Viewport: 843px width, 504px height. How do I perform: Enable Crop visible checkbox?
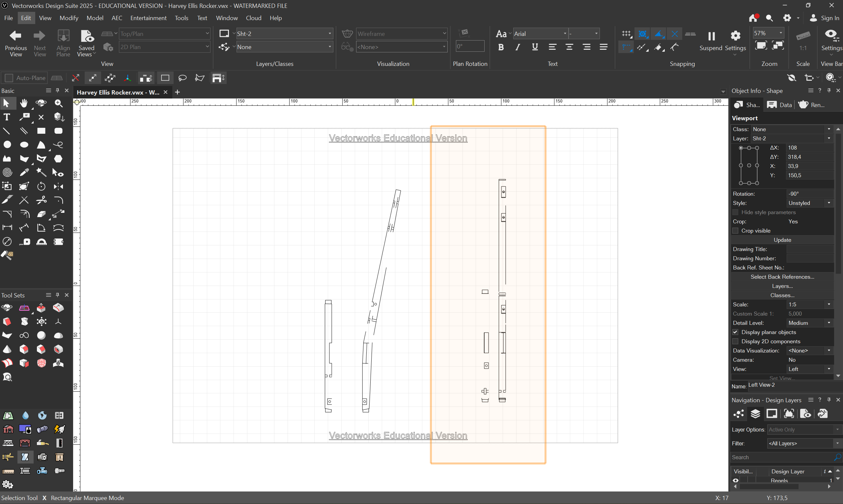click(735, 231)
